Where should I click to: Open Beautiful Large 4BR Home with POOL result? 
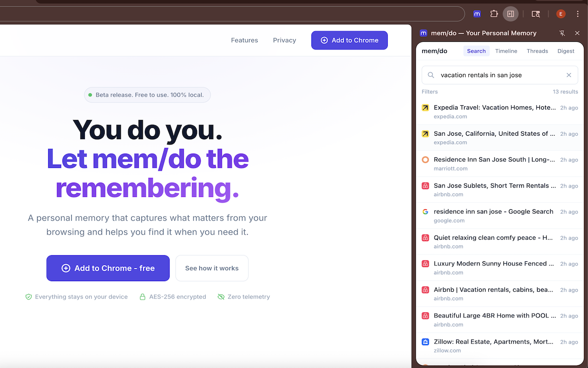(500, 320)
